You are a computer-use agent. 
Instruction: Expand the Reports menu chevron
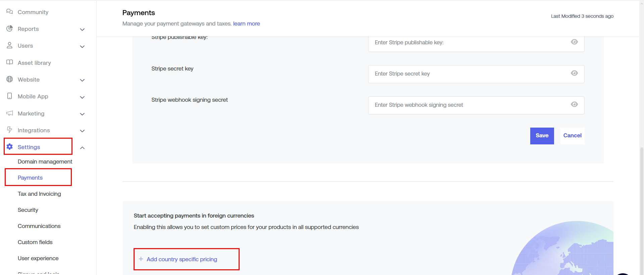(x=82, y=30)
